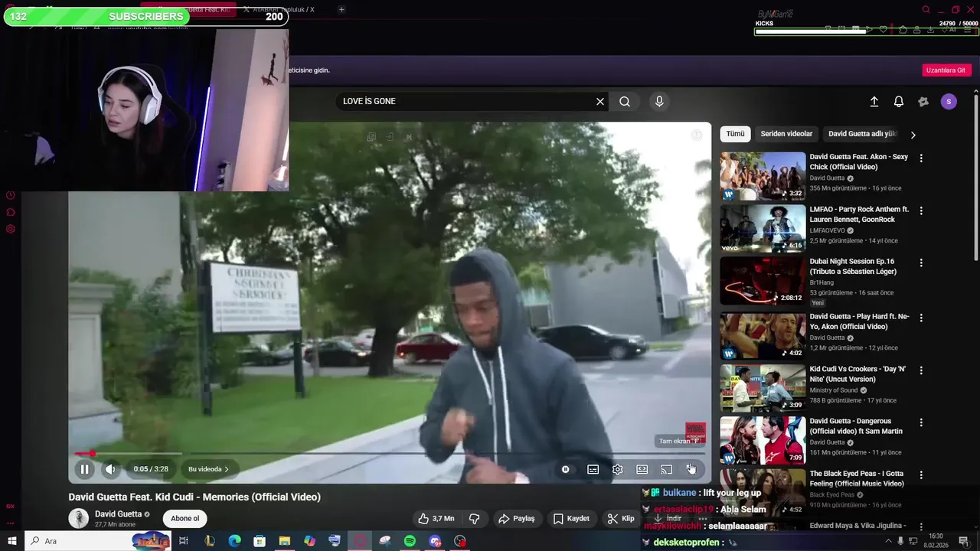Viewport: 980px width, 551px height.
Task: Dislike the video with thumbs-down
Action: pyautogui.click(x=474, y=519)
